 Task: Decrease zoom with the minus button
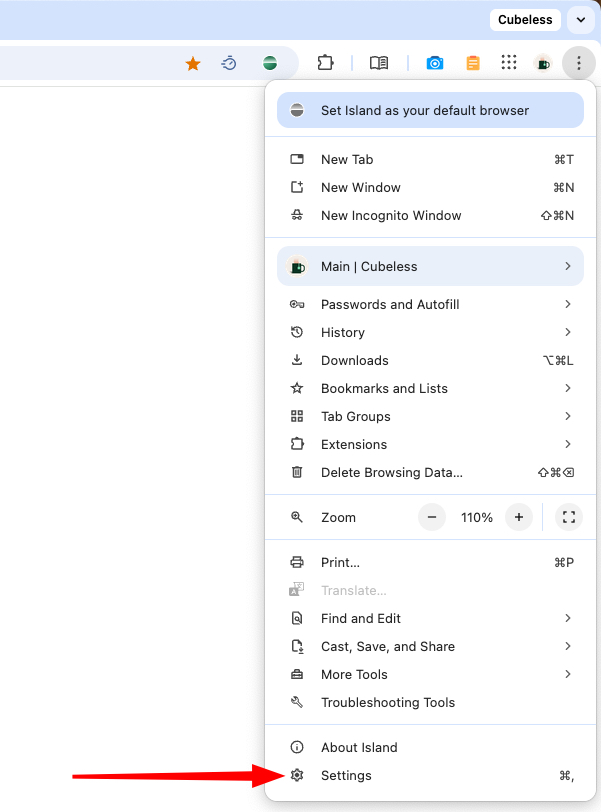point(432,517)
